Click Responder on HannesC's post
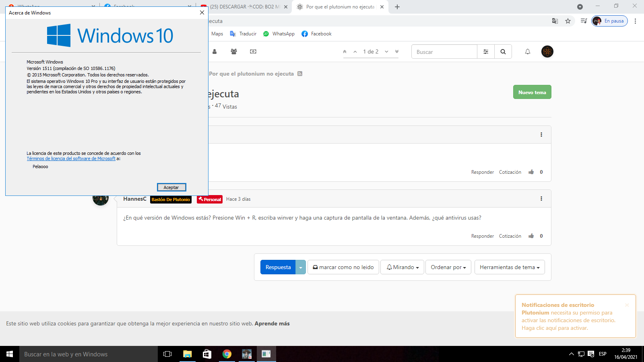 coord(483,236)
